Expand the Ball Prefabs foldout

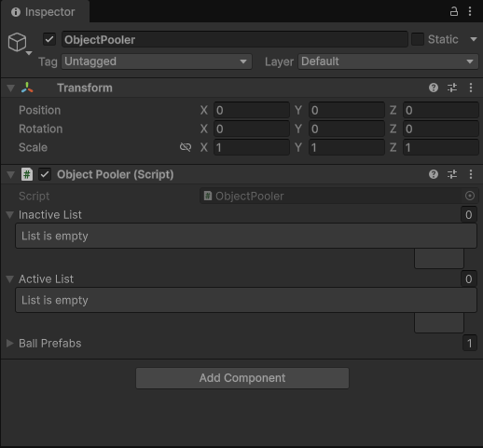(x=10, y=343)
